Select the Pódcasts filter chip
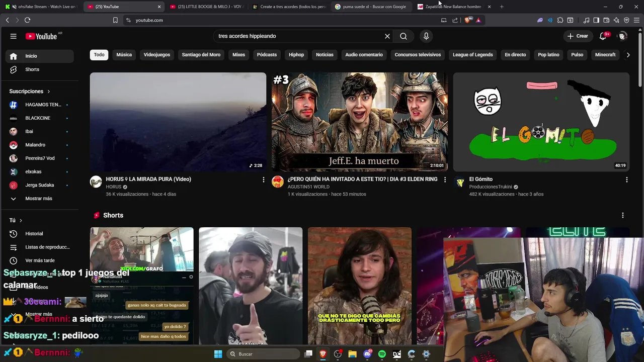This screenshot has width=644, height=362. pyautogui.click(x=267, y=55)
